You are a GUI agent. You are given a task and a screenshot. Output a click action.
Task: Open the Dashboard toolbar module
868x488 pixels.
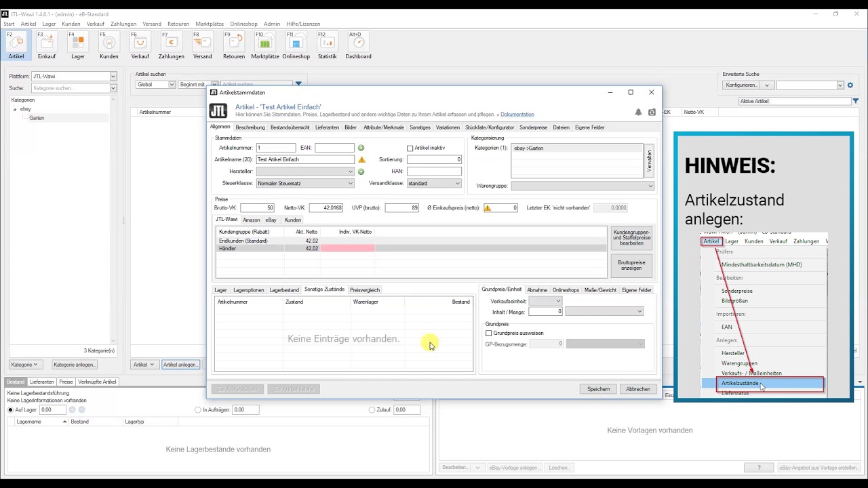(359, 46)
